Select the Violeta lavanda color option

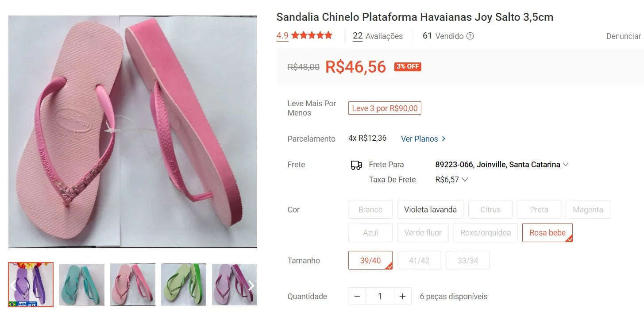click(x=430, y=209)
